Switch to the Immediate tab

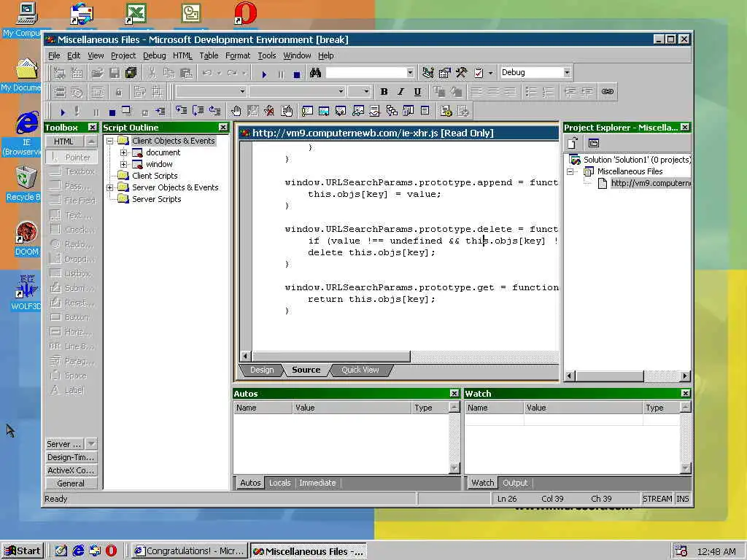[x=317, y=483]
